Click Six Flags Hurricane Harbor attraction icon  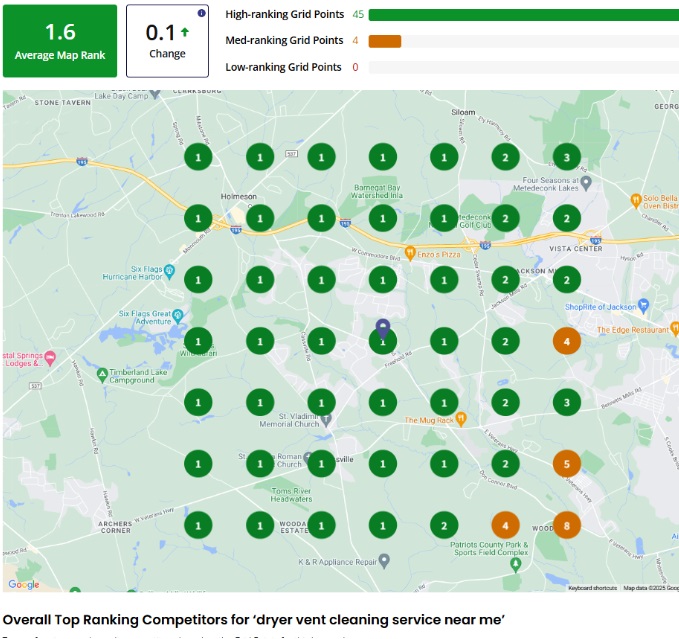tap(170, 271)
